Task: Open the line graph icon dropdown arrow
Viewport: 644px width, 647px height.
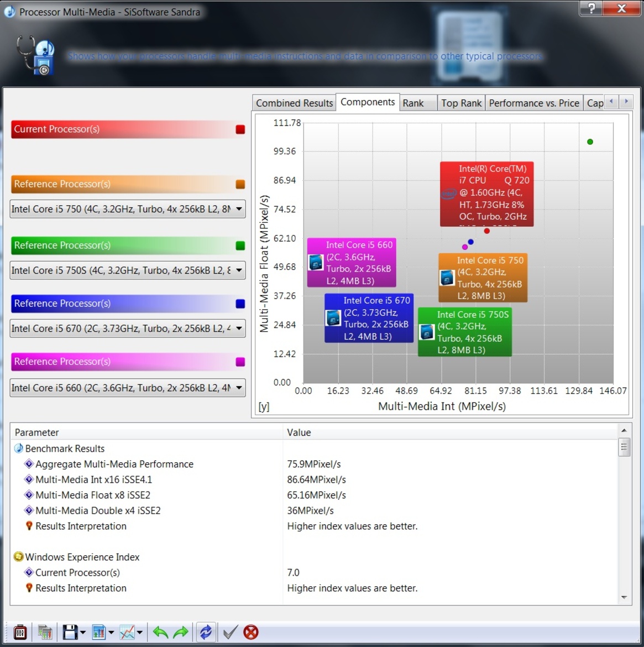Action: [139, 632]
